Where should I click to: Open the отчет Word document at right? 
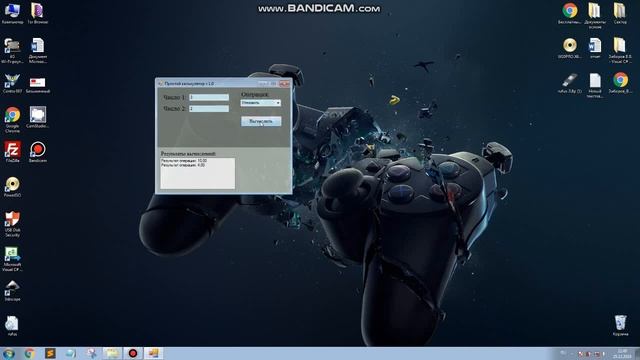pos(595,48)
